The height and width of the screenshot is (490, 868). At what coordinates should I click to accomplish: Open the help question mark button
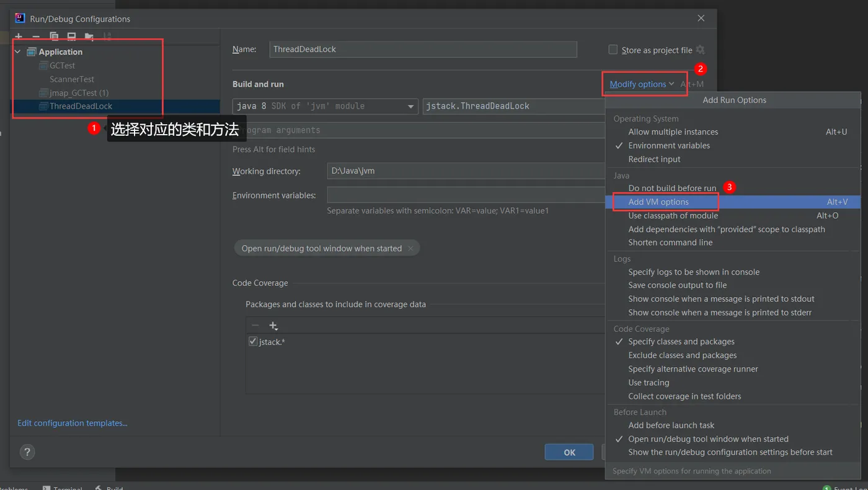coord(27,452)
